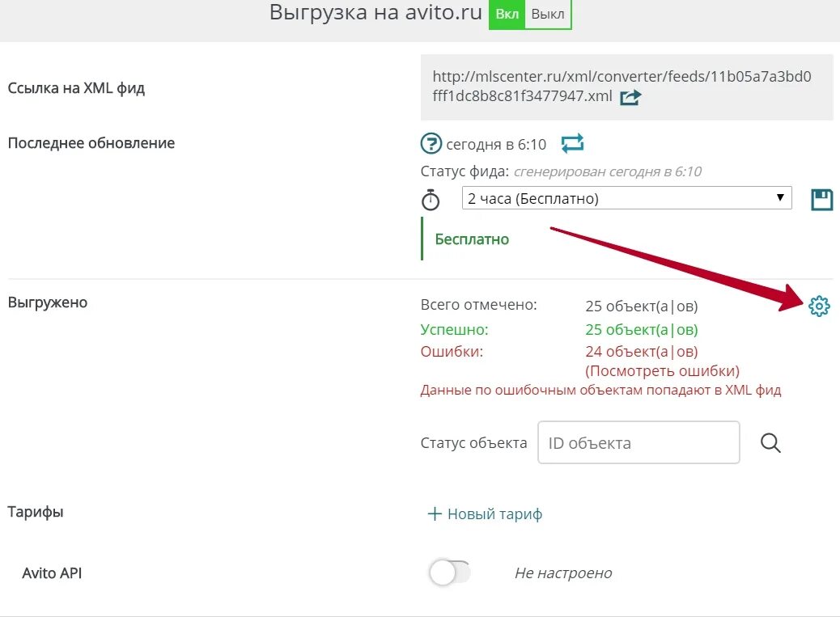
Task: Click the Выгружено section label
Action: click(x=48, y=303)
